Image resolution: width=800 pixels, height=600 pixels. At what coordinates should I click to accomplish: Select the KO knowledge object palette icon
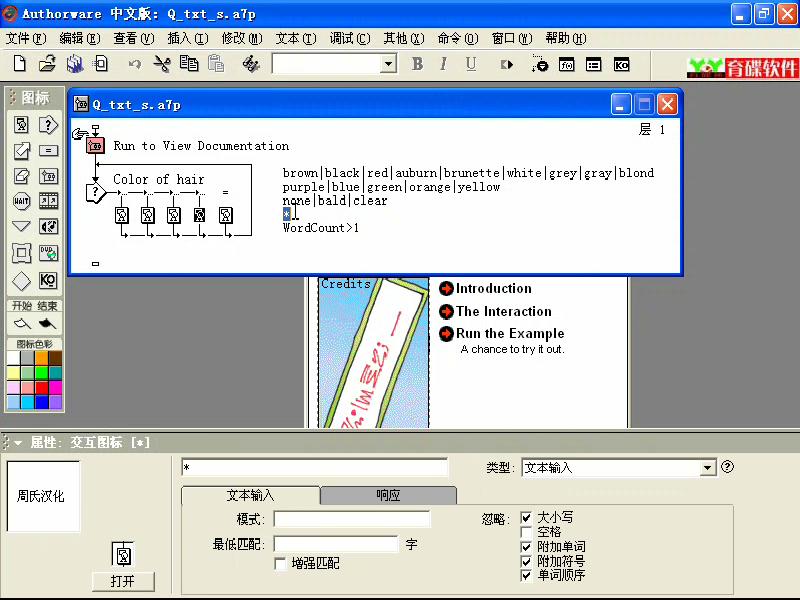coord(48,281)
